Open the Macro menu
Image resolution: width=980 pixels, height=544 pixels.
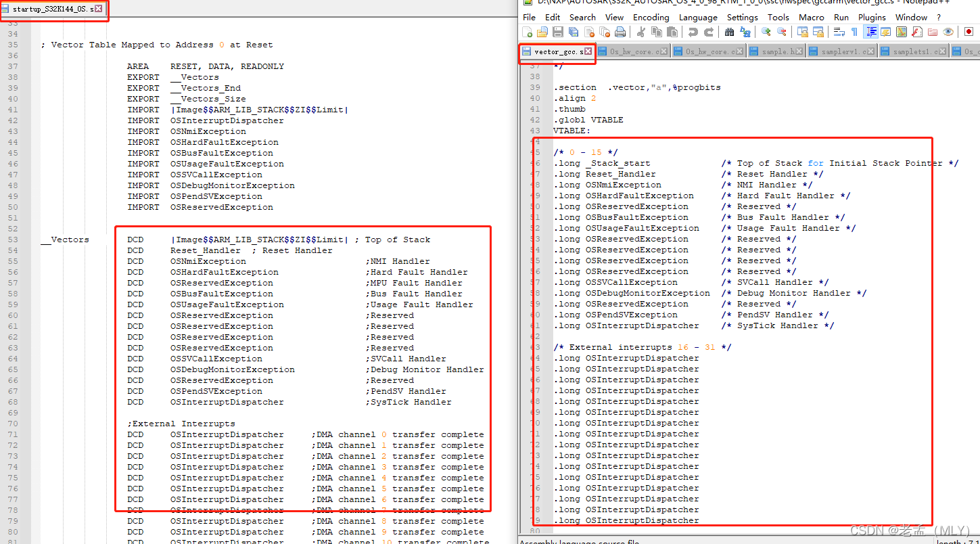coord(811,17)
